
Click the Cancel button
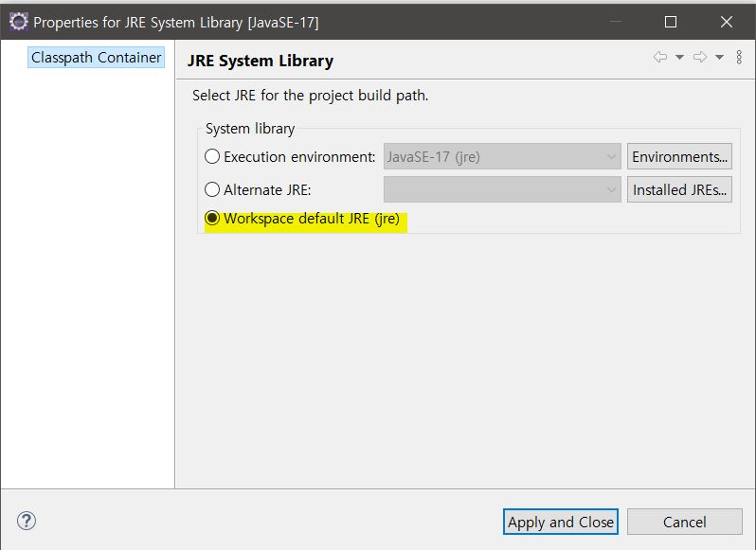click(x=685, y=522)
